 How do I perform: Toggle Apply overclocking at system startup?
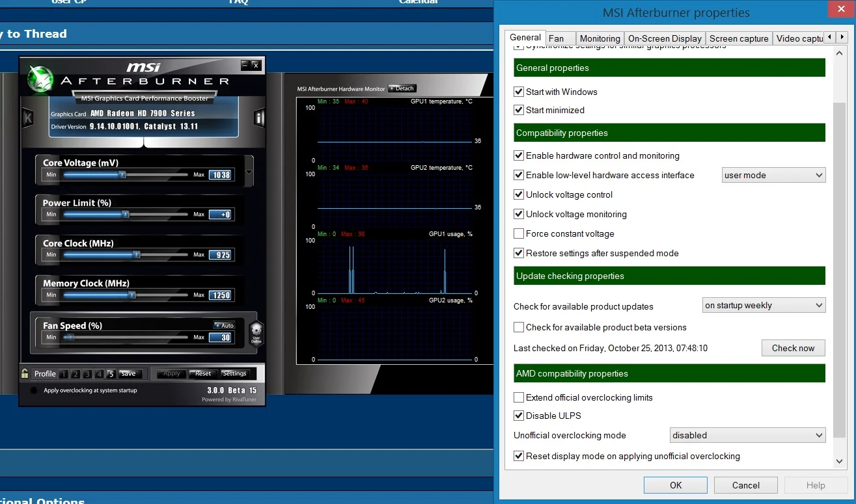point(34,390)
